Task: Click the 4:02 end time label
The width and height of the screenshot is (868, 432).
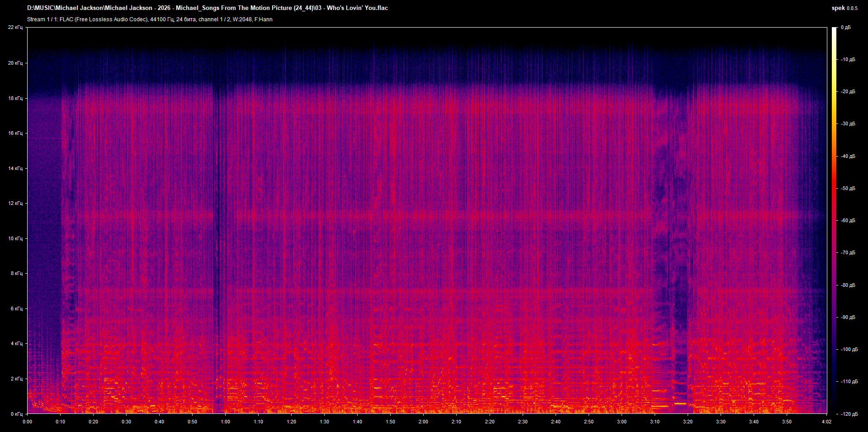Action: [826, 422]
